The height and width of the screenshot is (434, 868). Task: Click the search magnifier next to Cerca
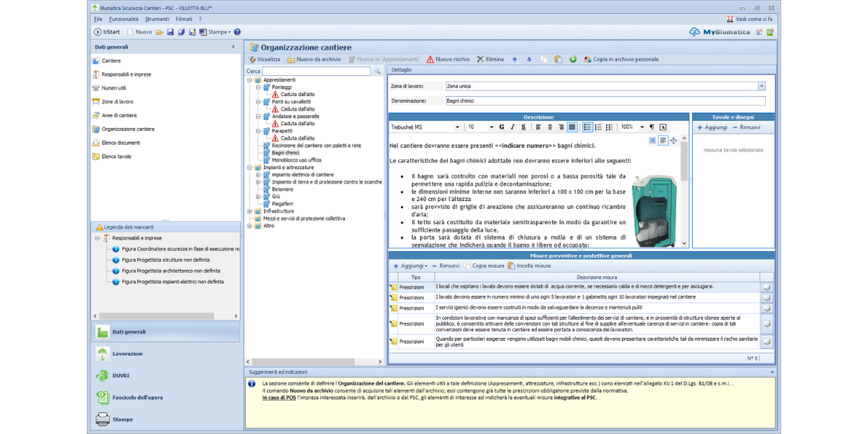377,71
